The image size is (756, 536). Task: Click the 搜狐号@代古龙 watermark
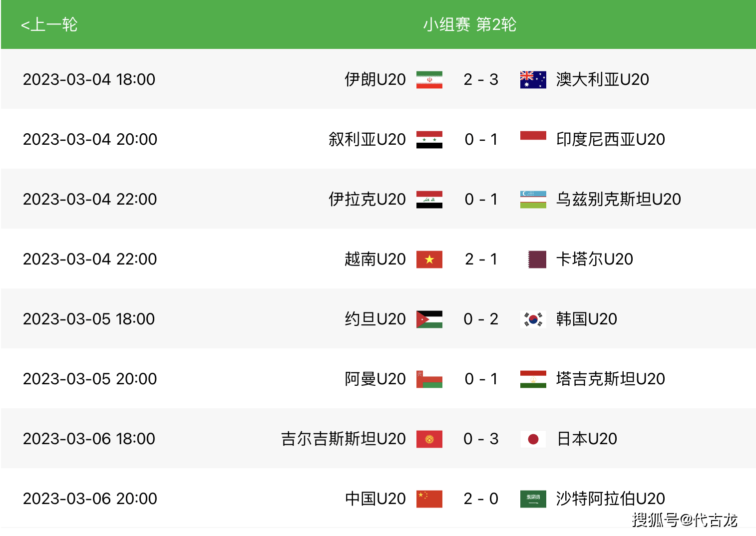[685, 520]
